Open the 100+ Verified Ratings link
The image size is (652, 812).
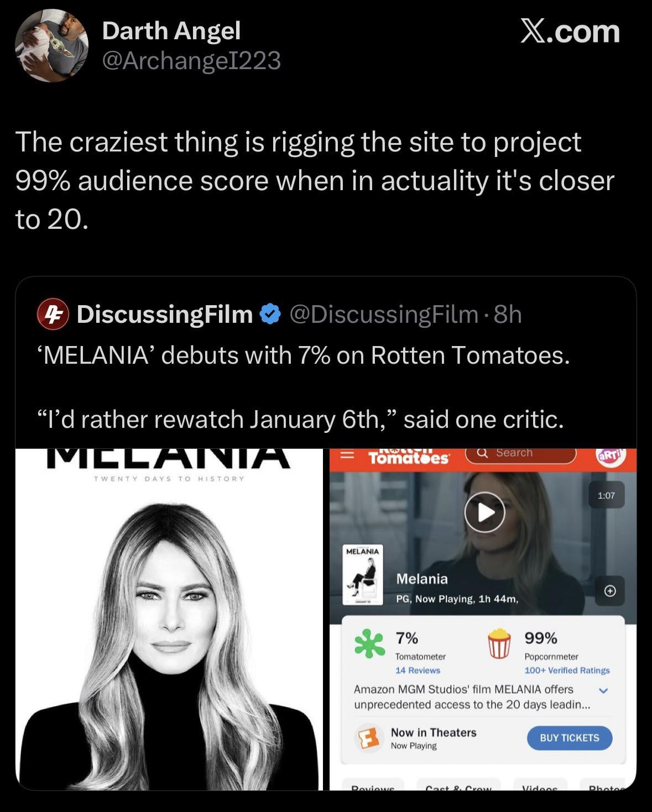coord(567,670)
